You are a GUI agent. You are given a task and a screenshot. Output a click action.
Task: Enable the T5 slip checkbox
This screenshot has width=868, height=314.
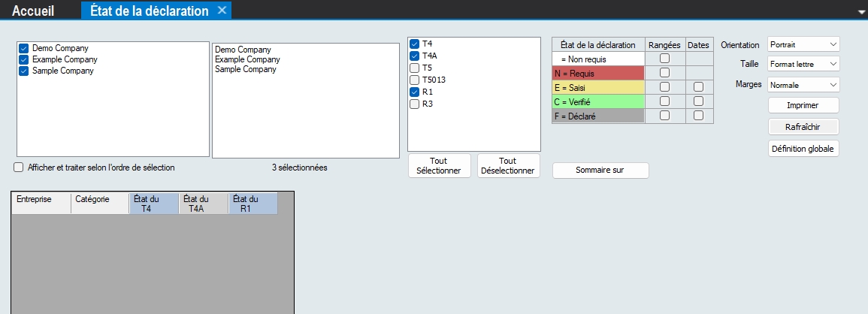coord(415,68)
